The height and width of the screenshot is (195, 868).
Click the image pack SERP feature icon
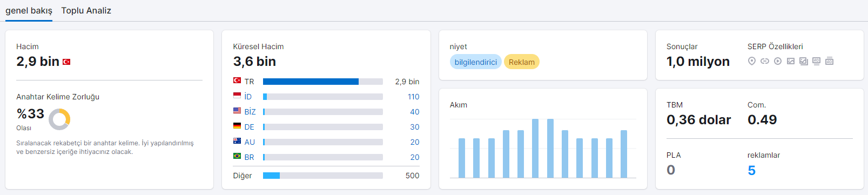pyautogui.click(x=803, y=61)
